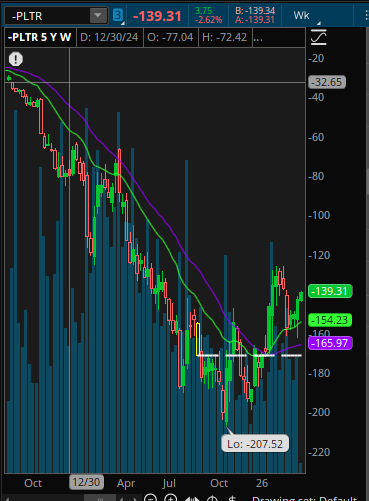The image size is (369, 501).
Task: Click the pan arrows icon in bottom toolbar
Action: point(192,498)
